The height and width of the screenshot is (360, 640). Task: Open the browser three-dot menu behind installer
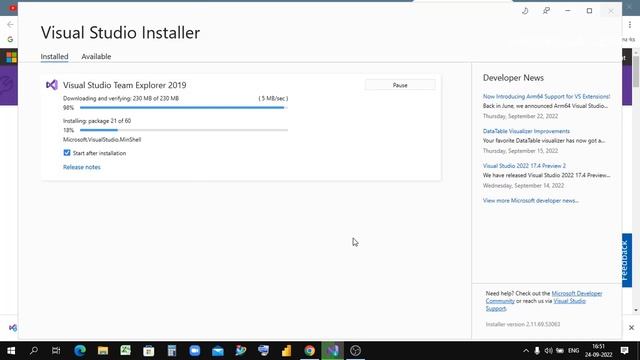[630, 25]
